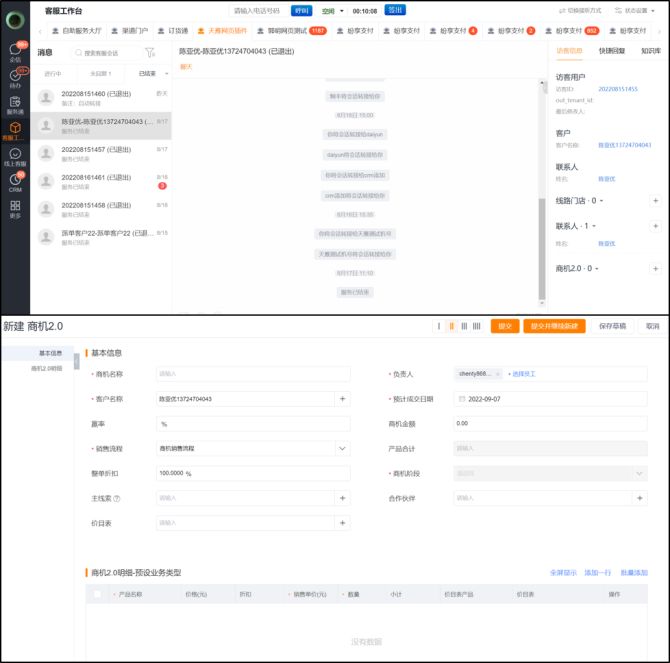This screenshot has width=670, height=663.
Task: Open the 销售流程 dropdown
Action: pyautogui.click(x=342, y=448)
